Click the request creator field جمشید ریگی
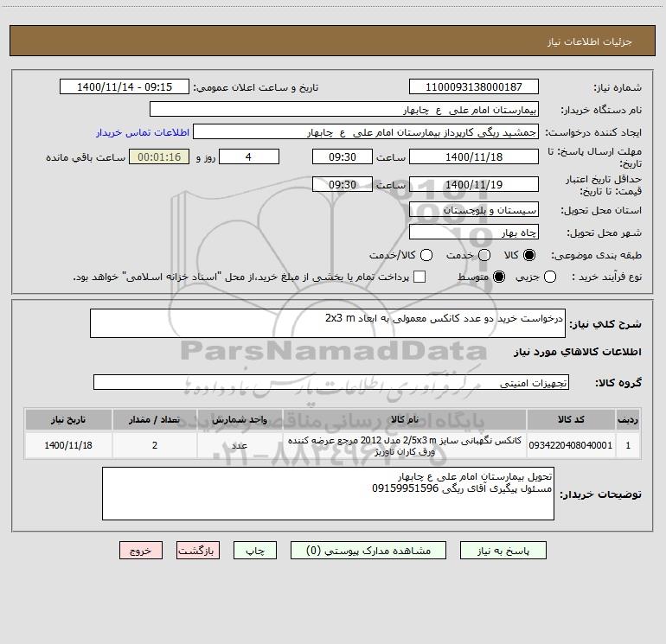This screenshot has height=644, width=666. coord(366,131)
